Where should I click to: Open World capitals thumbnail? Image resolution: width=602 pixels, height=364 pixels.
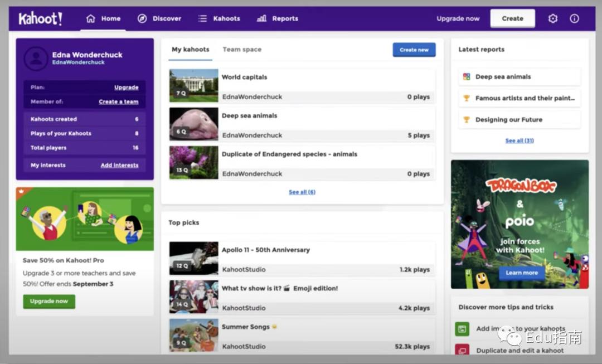tap(193, 85)
